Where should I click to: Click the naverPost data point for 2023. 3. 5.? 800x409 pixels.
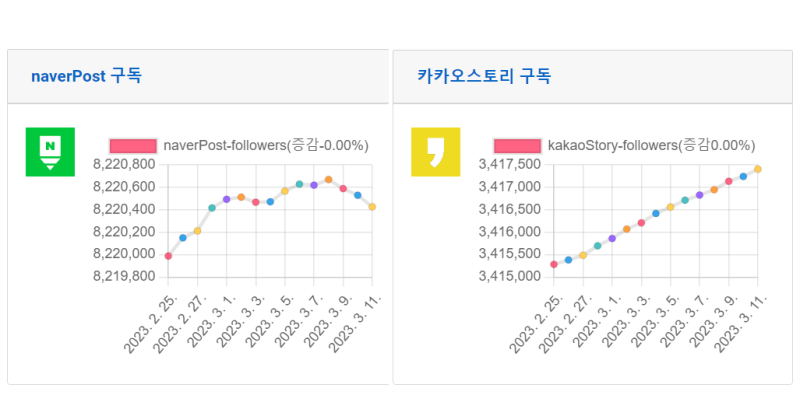click(x=285, y=190)
